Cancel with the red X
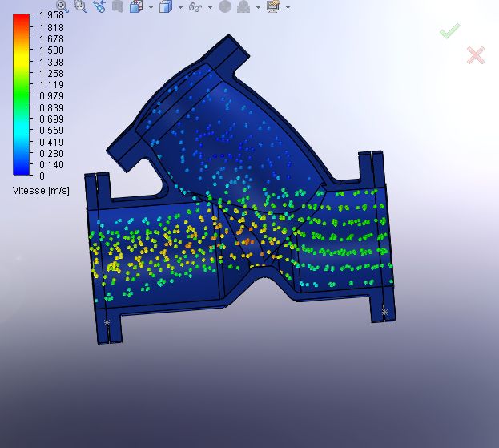The width and height of the screenshot is (499, 448). point(476,55)
